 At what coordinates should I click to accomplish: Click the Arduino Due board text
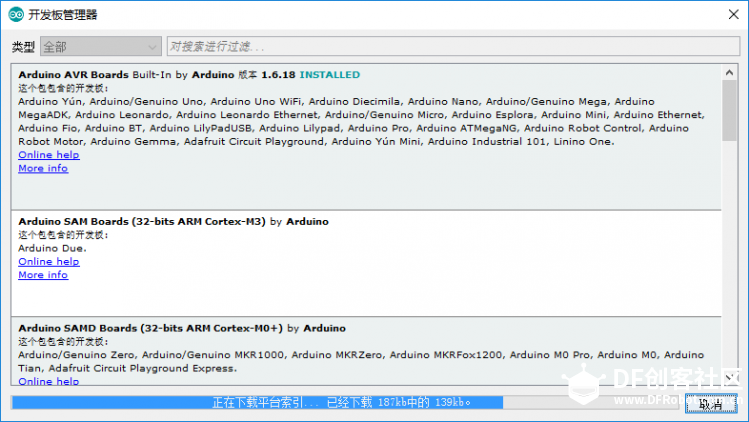53,248
